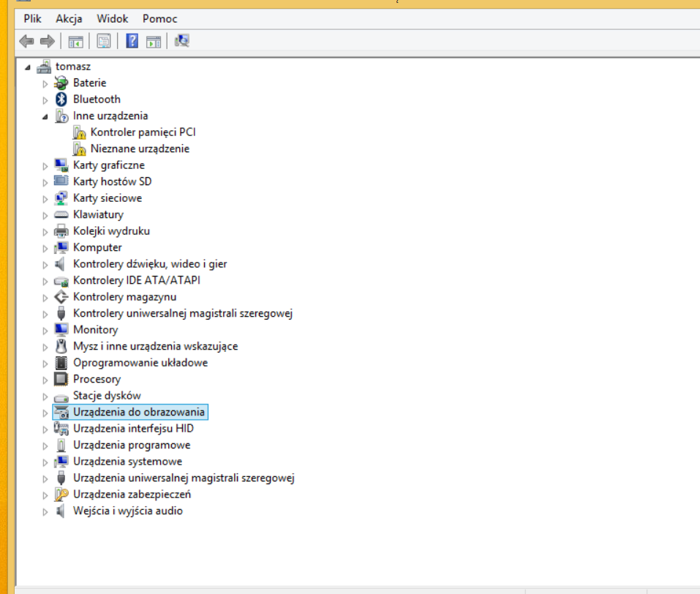The image size is (700, 594).
Task: Open the Widok menu
Action: [x=112, y=18]
